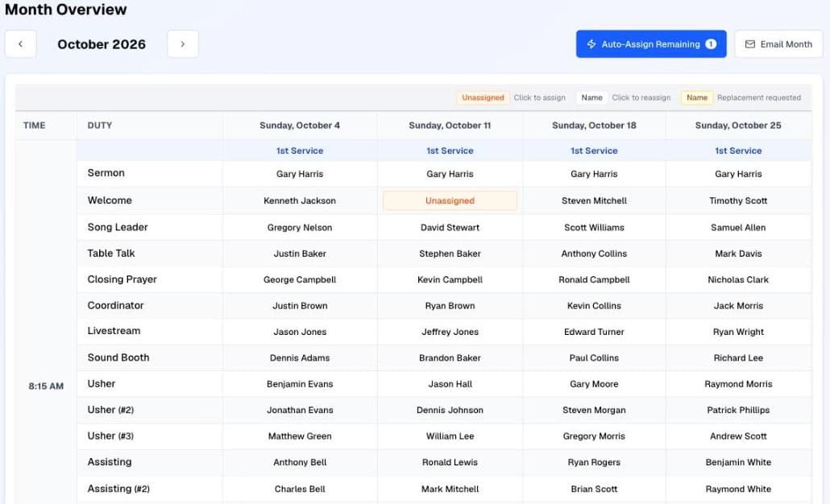This screenshot has height=504, width=830.
Task: Select Stephen Baker in Table Talk row
Action: (450, 254)
